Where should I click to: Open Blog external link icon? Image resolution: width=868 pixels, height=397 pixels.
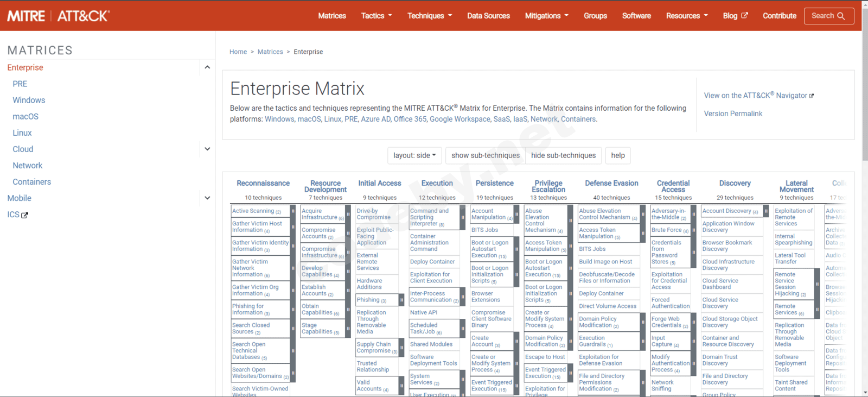click(x=745, y=15)
